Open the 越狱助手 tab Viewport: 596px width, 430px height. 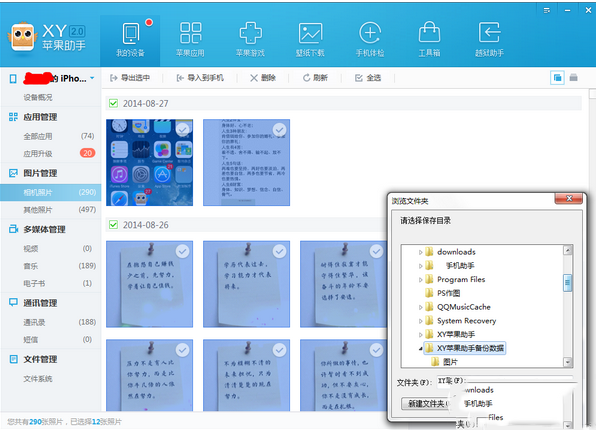490,41
